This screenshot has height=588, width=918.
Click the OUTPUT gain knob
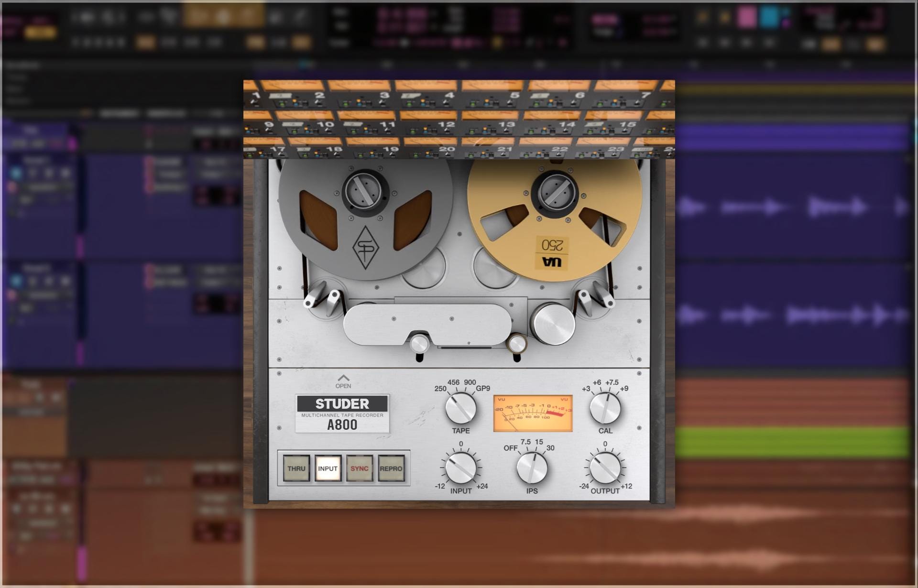605,468
